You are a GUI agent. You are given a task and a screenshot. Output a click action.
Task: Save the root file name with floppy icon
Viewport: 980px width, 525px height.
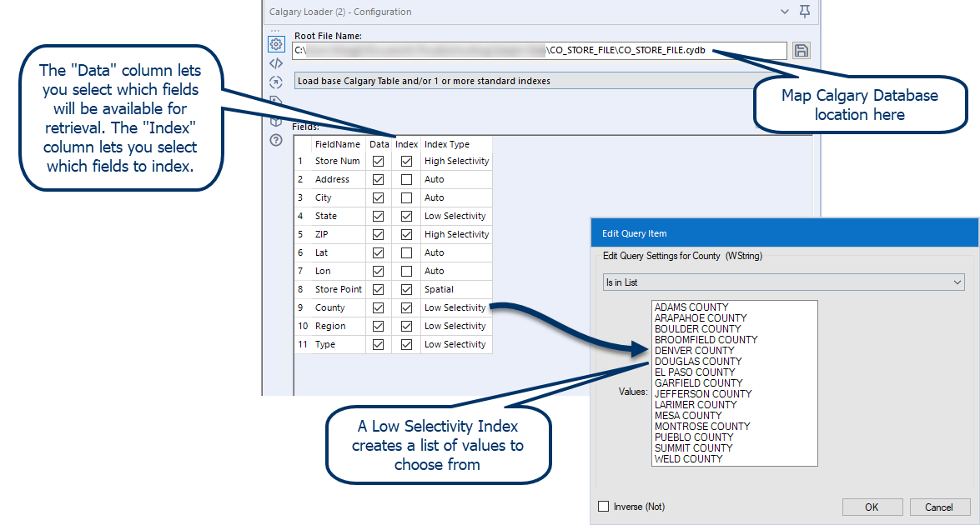pyautogui.click(x=800, y=50)
